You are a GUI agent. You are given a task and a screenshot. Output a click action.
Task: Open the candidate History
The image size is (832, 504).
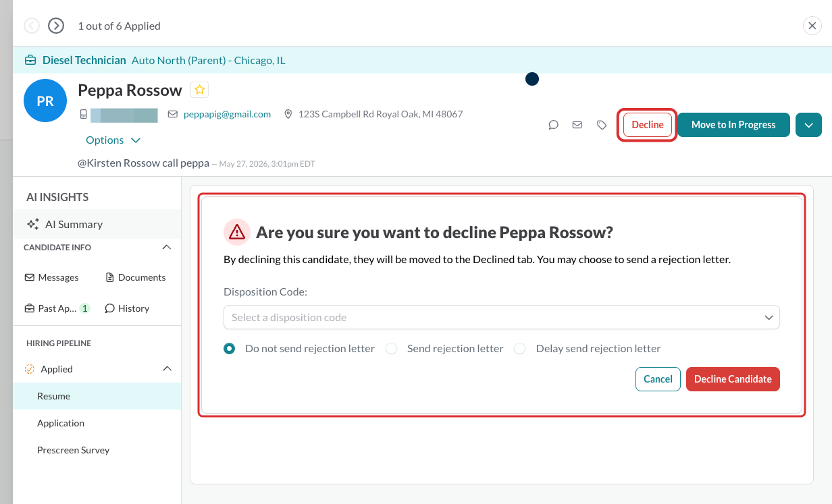(127, 308)
